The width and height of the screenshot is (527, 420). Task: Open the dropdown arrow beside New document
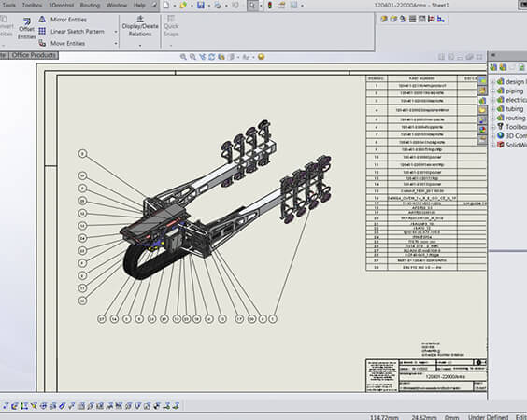(x=174, y=6)
